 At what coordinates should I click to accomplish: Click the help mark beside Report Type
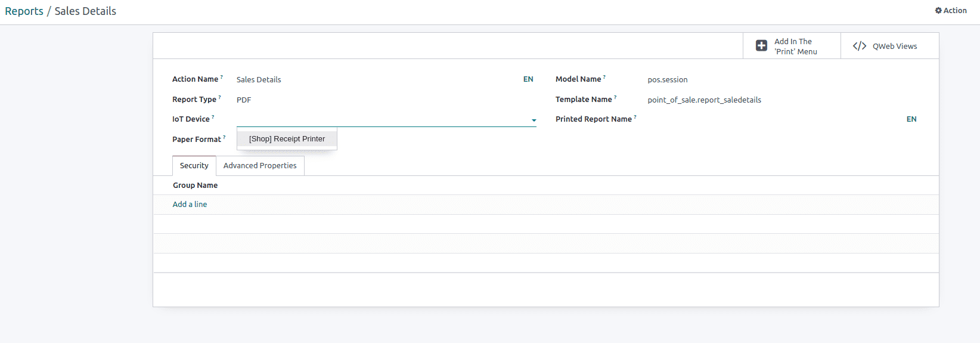point(219,97)
